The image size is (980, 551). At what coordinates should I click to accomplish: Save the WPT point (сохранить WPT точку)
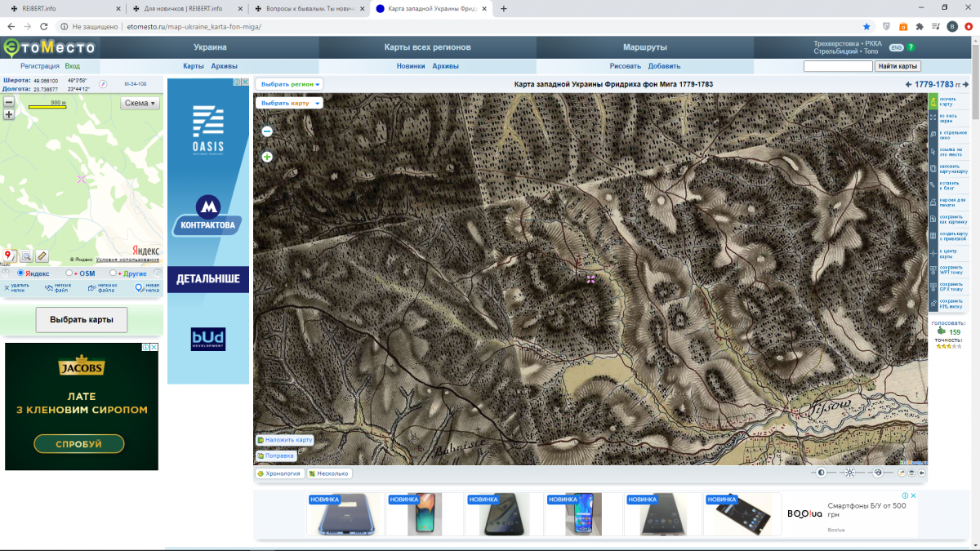[x=933, y=270]
